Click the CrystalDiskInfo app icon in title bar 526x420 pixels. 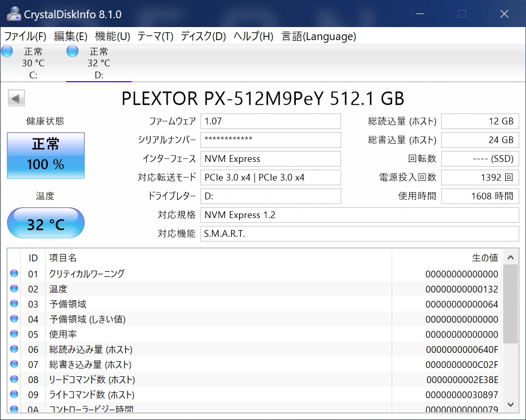15,14
